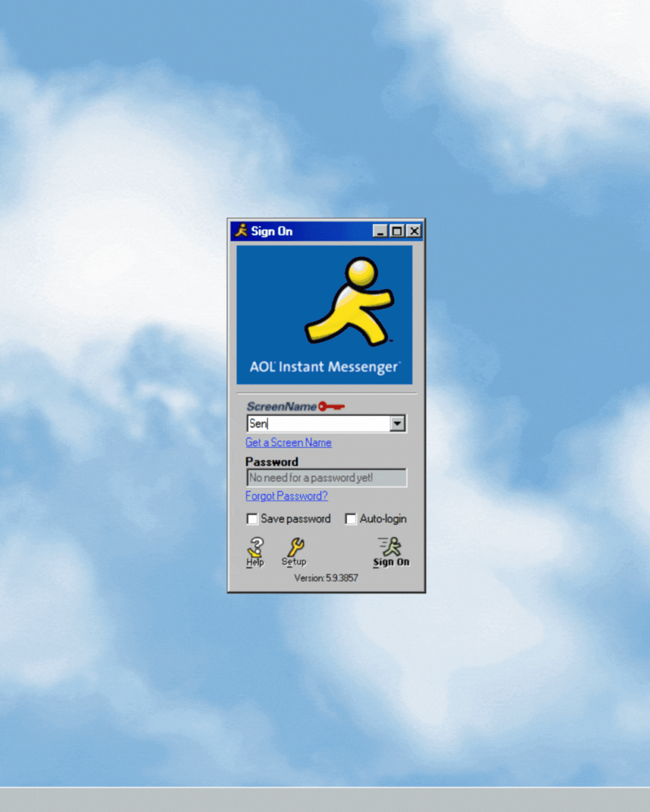Maximize the Sign On window
The image size is (650, 812).
coord(397,231)
